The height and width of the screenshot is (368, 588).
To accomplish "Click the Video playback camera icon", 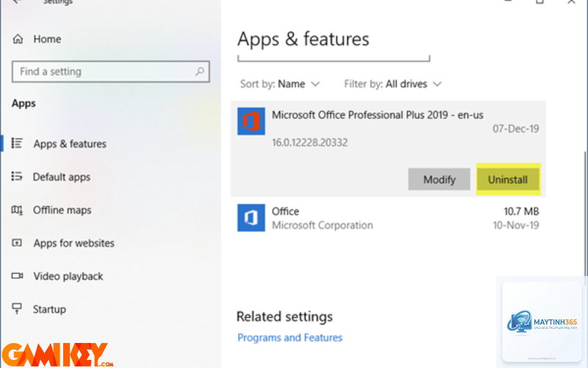I will (x=17, y=276).
